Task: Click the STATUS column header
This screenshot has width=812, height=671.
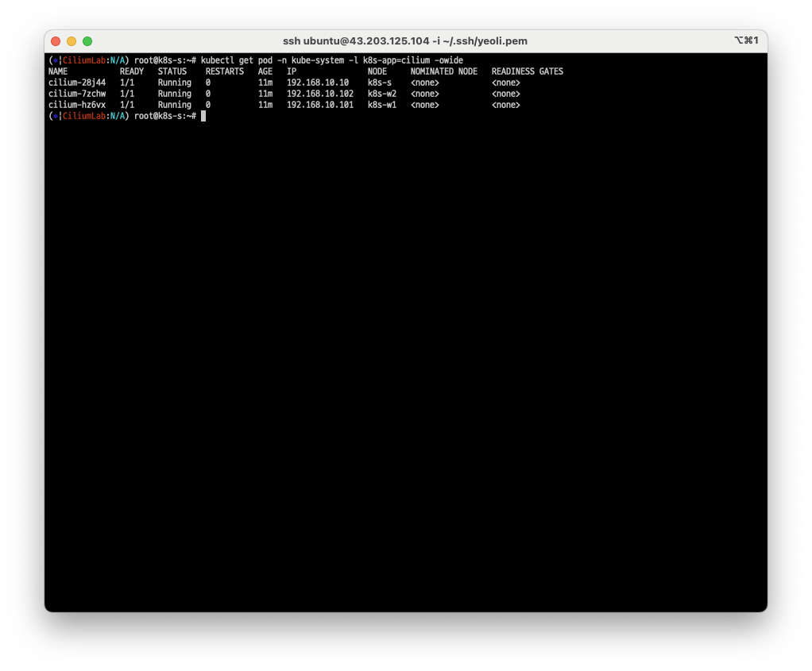Action: [x=172, y=71]
